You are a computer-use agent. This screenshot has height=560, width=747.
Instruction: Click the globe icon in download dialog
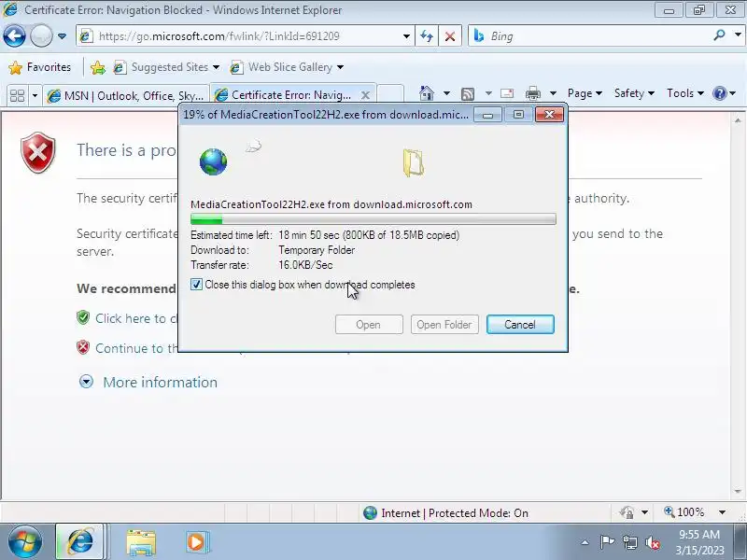pos(213,161)
